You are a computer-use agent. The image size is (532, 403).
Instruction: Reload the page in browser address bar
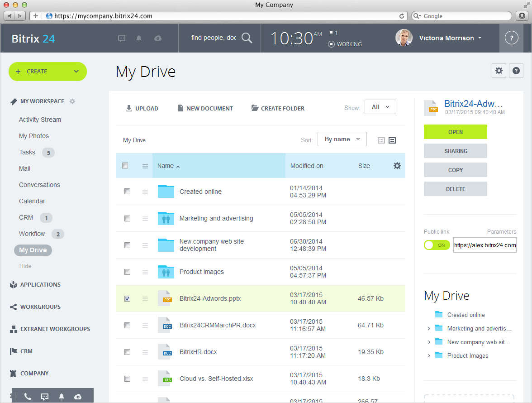[402, 16]
